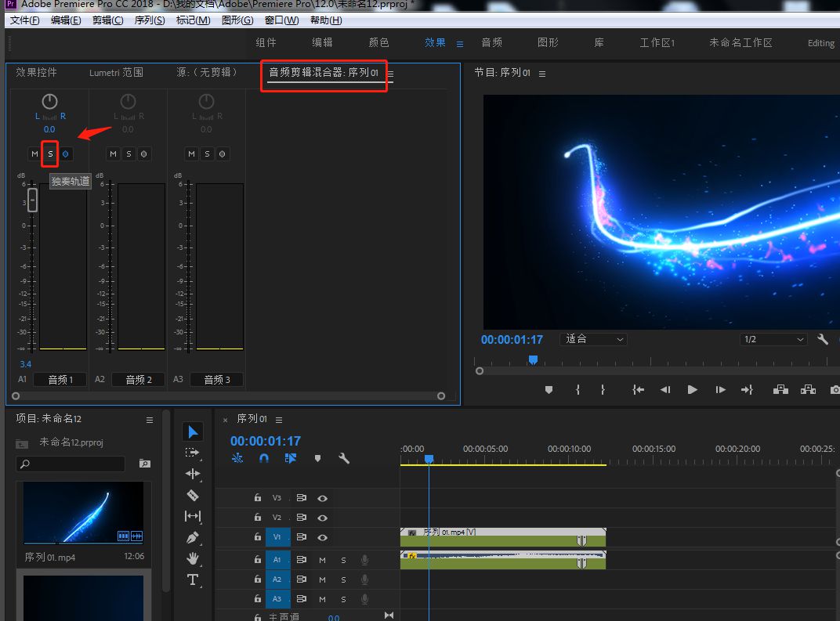This screenshot has width=840, height=621.
Task: Select the Razor tool in the toolbar
Action: tap(193, 495)
